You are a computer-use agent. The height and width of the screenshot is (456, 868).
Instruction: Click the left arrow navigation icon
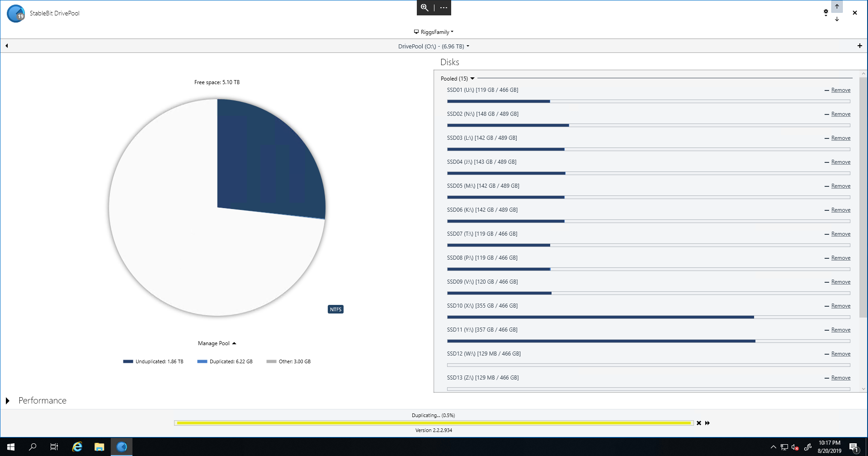(7, 46)
